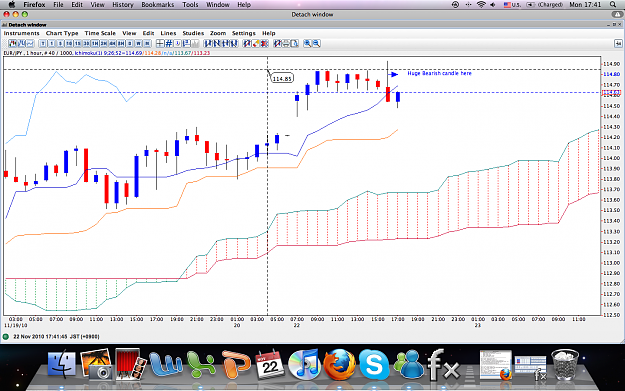Click the small icon at toolbar's far right

tap(618, 43)
